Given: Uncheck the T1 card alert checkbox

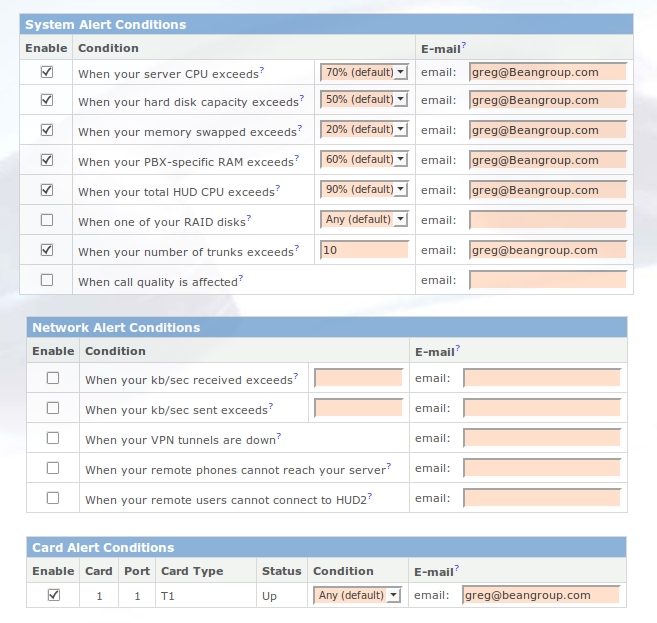Looking at the screenshot, I should pyautogui.click(x=54, y=595).
